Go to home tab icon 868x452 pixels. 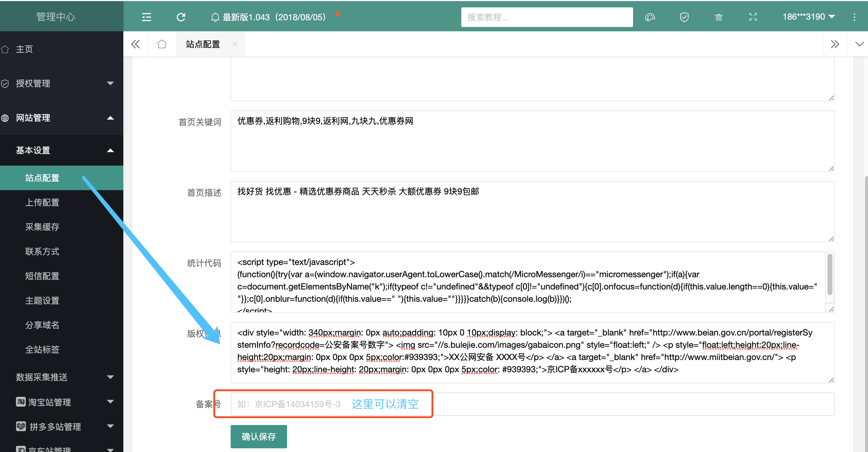(x=162, y=44)
